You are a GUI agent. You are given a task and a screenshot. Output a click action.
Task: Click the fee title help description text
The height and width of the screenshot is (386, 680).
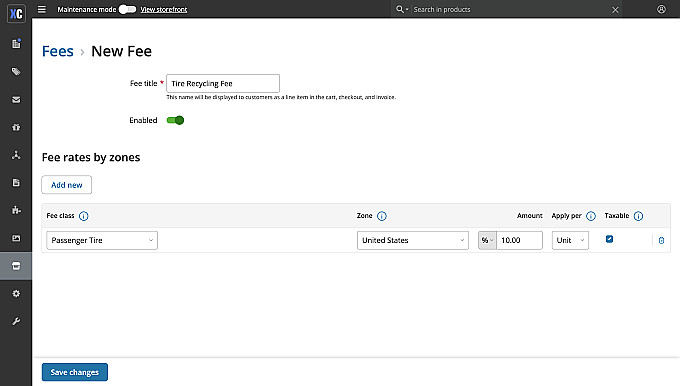coord(281,97)
